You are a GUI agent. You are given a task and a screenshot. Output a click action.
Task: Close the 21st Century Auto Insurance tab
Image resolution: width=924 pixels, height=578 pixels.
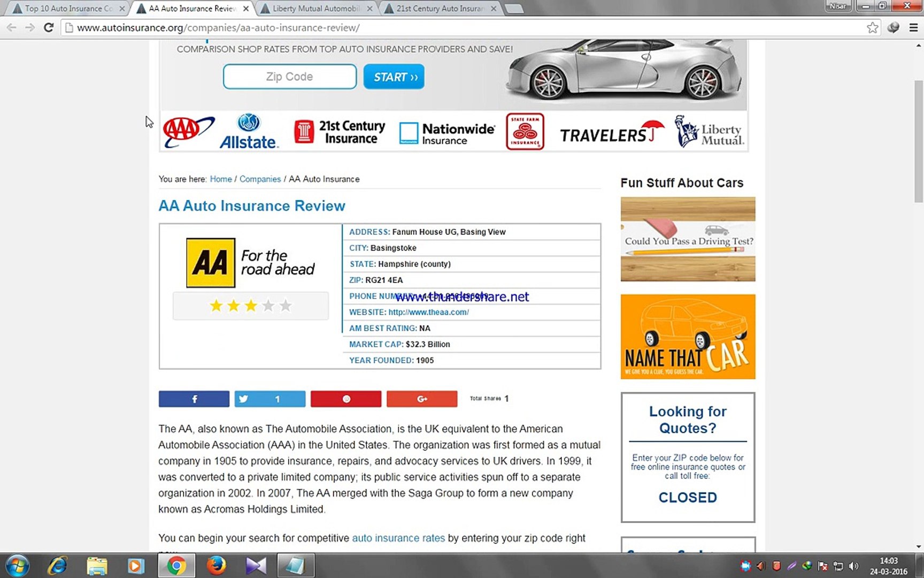tap(494, 9)
